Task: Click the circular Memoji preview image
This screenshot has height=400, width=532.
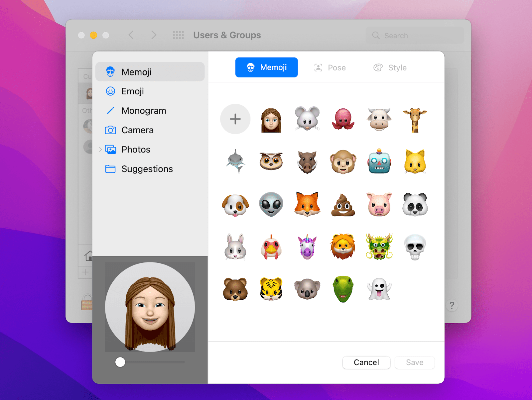Action: tap(150, 307)
